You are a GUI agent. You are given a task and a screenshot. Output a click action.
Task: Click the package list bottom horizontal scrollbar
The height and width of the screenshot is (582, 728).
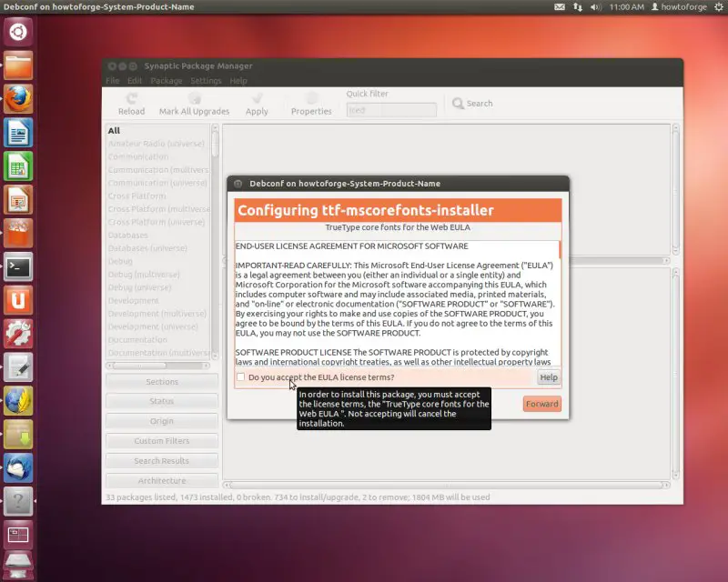tap(446, 485)
